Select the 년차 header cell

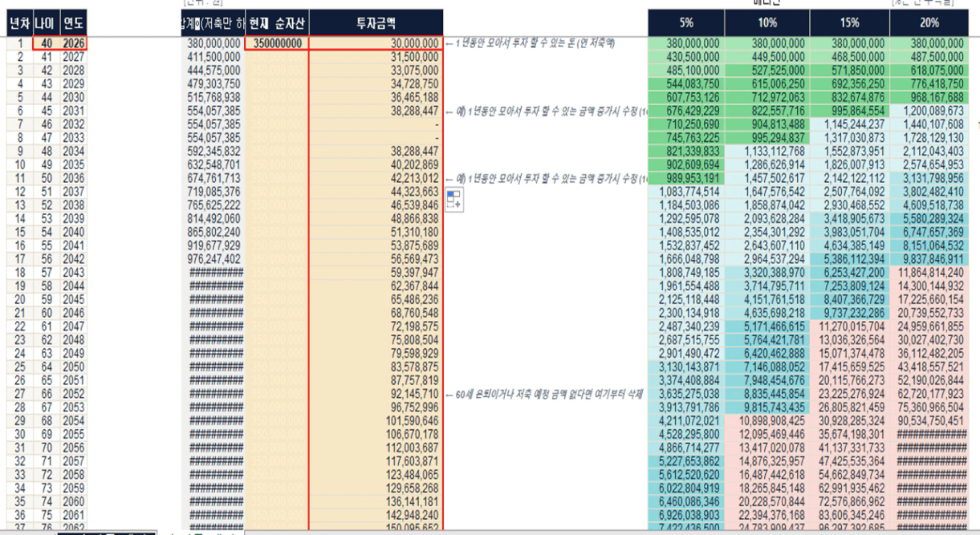click(x=19, y=22)
